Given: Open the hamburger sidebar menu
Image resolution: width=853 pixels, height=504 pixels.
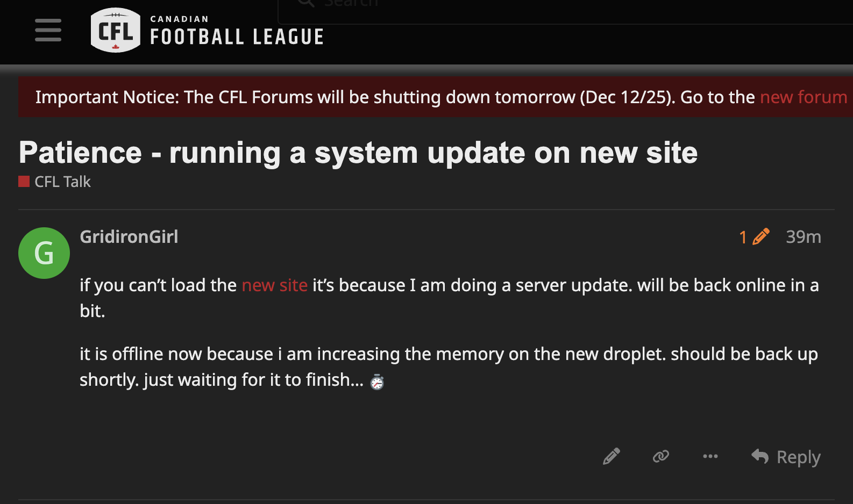Looking at the screenshot, I should pos(48,30).
